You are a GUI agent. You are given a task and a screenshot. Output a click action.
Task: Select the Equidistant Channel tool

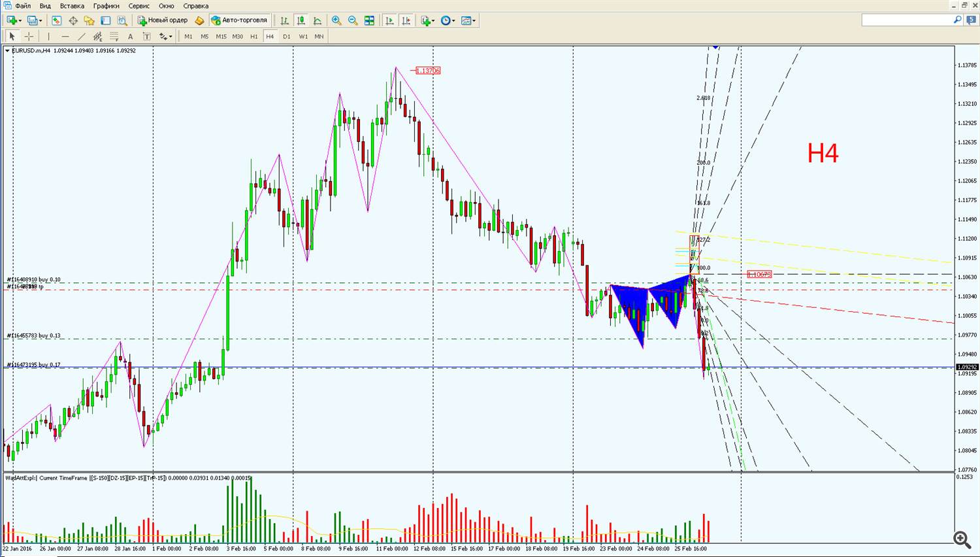pyautogui.click(x=97, y=37)
